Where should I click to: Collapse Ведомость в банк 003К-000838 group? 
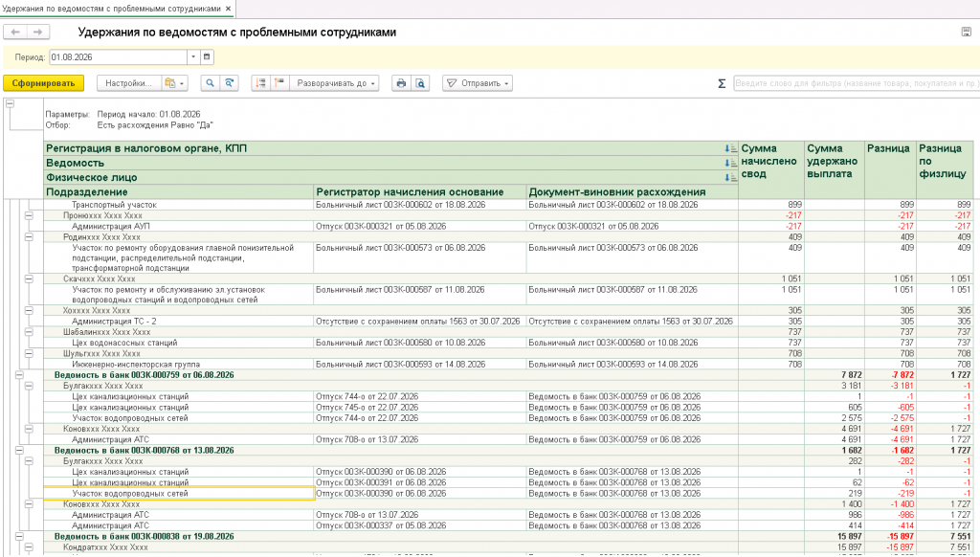click(19, 536)
